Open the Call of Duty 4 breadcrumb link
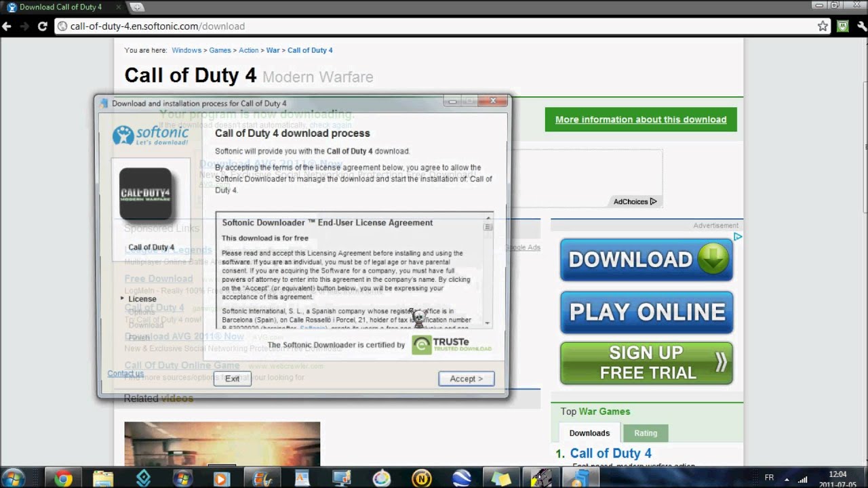 [310, 50]
